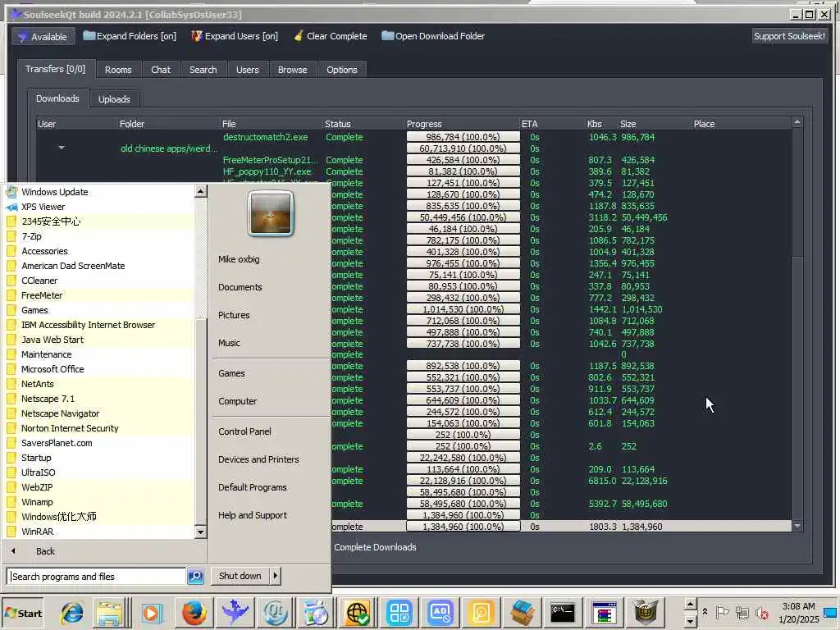Click the search magnifier button in Start menu
The image size is (840, 630).
click(195, 577)
